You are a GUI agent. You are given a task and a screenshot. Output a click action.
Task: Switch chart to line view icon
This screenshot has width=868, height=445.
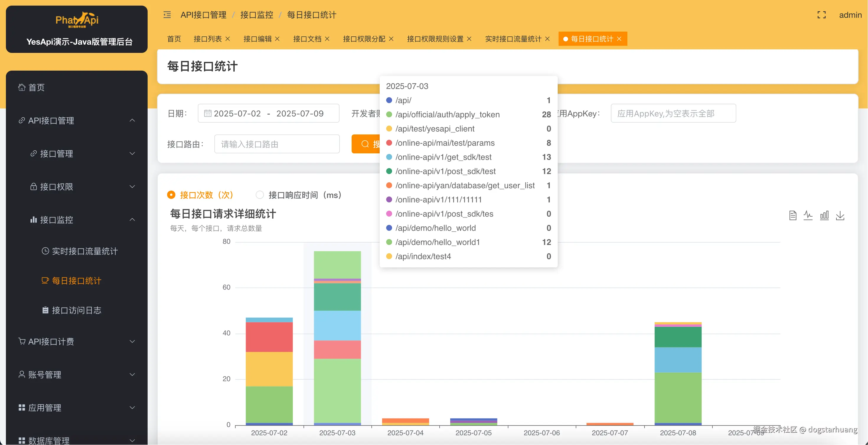coord(808,215)
